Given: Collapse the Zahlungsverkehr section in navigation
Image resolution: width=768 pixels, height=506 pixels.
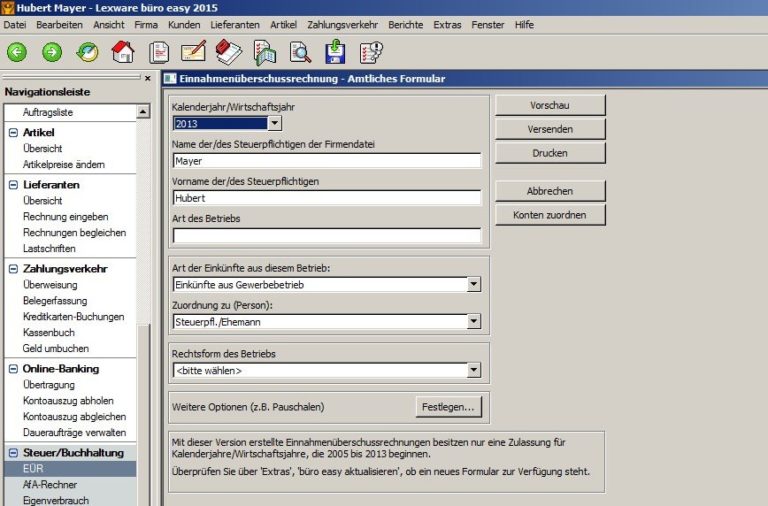Looking at the screenshot, I should tap(13, 268).
